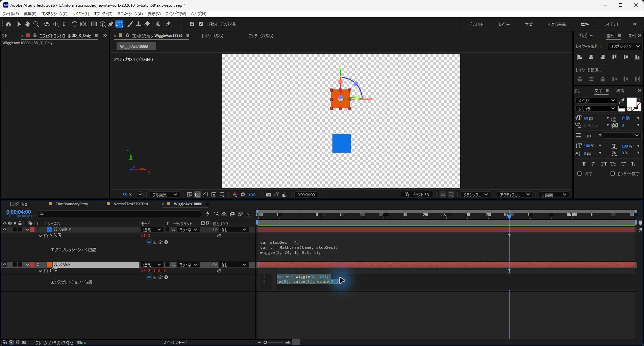
Task: Select the Rotation tool
Action: (x=74, y=24)
